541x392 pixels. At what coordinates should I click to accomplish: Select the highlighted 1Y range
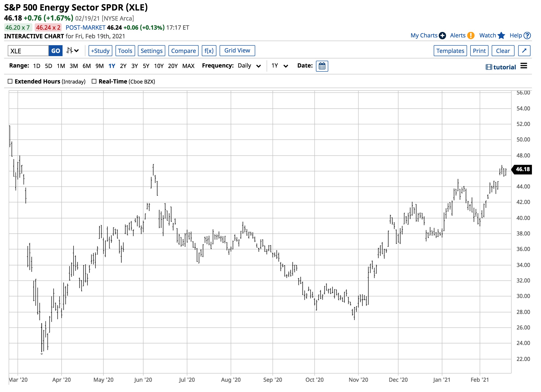(112, 66)
